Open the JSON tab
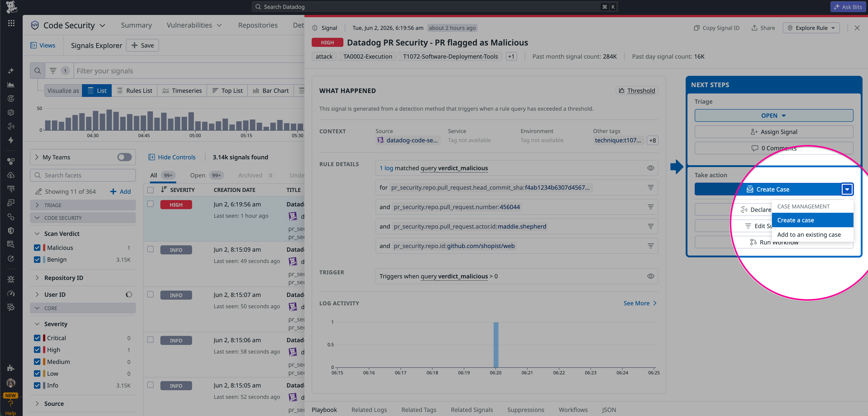 click(x=609, y=410)
